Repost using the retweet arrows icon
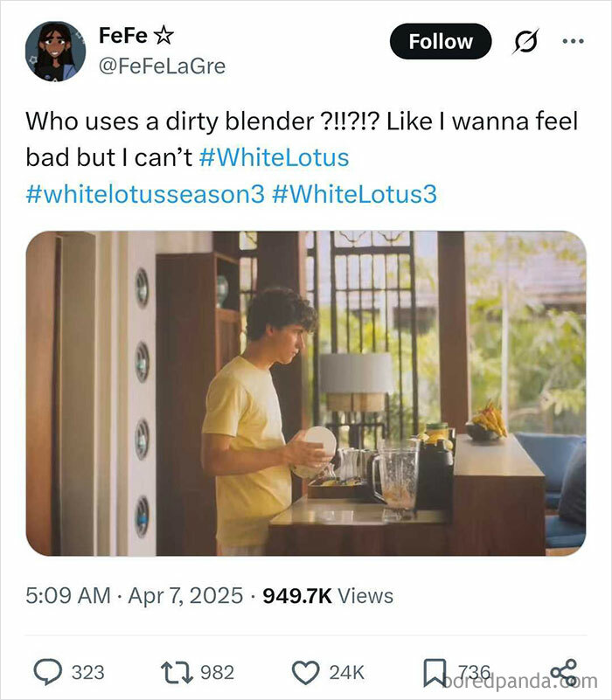The width and height of the screenshot is (612, 700). [177, 670]
